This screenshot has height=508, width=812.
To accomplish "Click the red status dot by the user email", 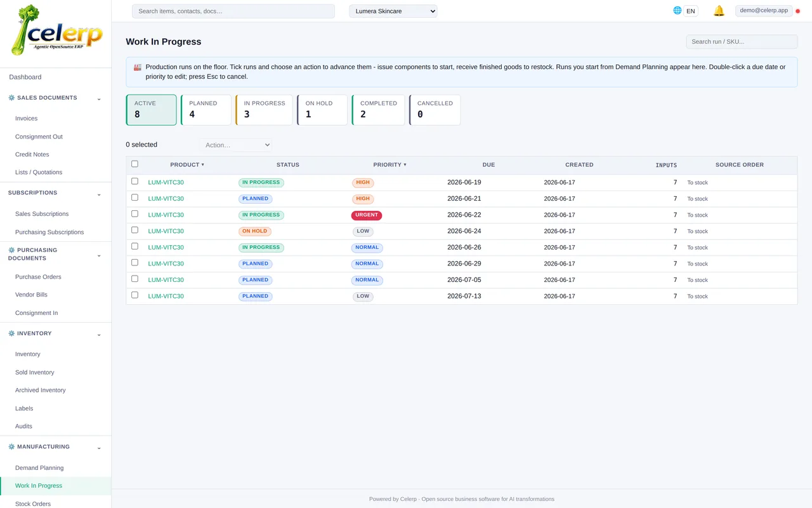I will 797,11.
